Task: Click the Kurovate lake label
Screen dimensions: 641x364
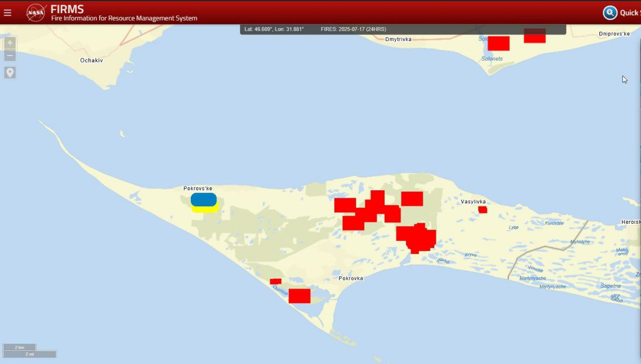Action: tap(554, 223)
